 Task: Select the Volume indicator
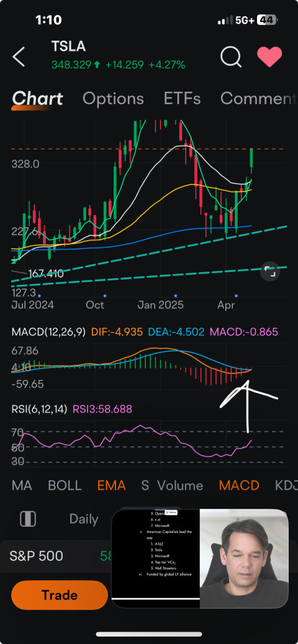[x=180, y=485]
